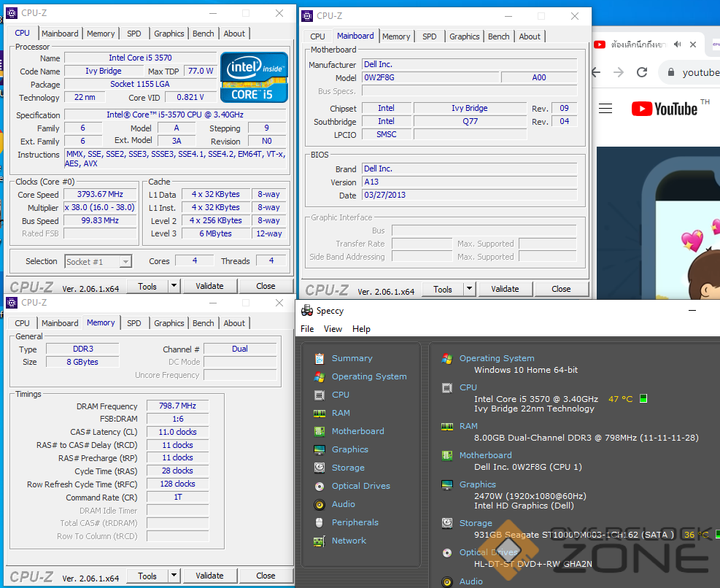
Task: Mute the YouTube browser tab audio
Action: (x=678, y=45)
